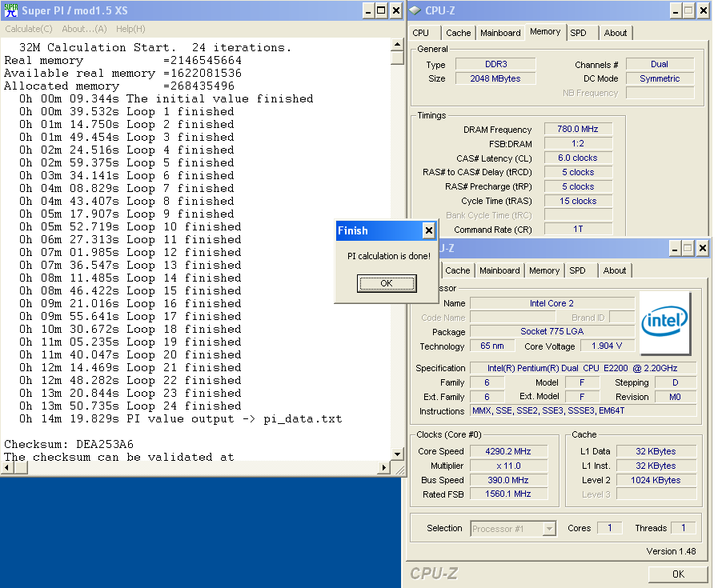
Task: Click the Instructions field listing MMX, SSE
Action: click(x=583, y=411)
